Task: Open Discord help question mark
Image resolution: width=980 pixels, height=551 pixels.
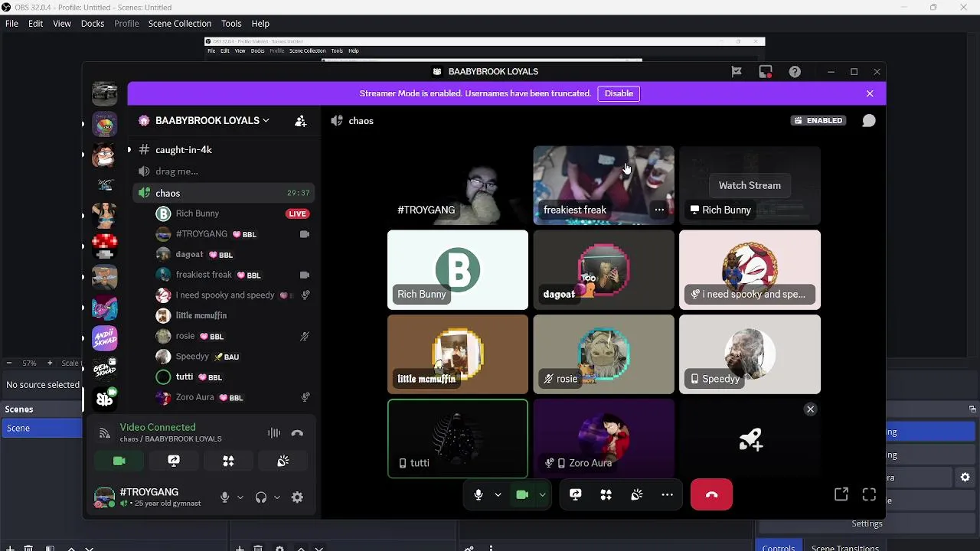Action: [x=795, y=72]
